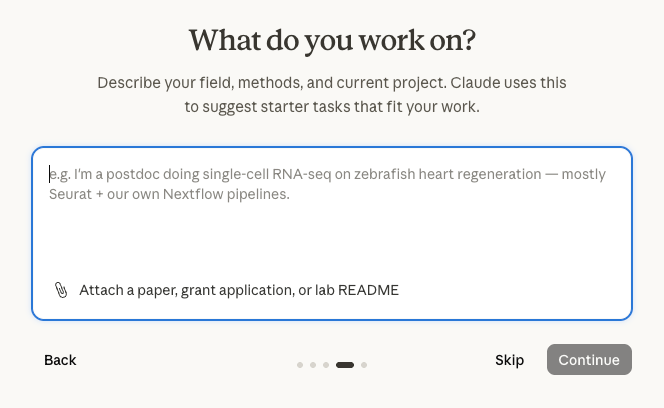
Task: Click the active elongated step indicator
Action: coord(345,365)
